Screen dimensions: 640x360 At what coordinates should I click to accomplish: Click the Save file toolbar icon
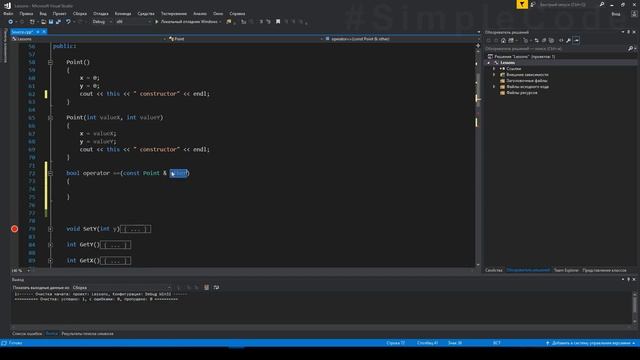(51, 22)
